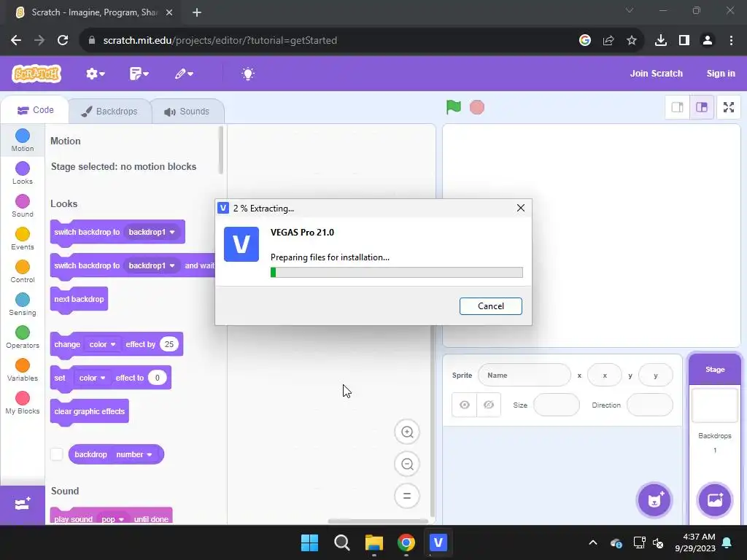Close the VEGAS Pro extracting dialog
The image size is (747, 560).
[521, 208]
